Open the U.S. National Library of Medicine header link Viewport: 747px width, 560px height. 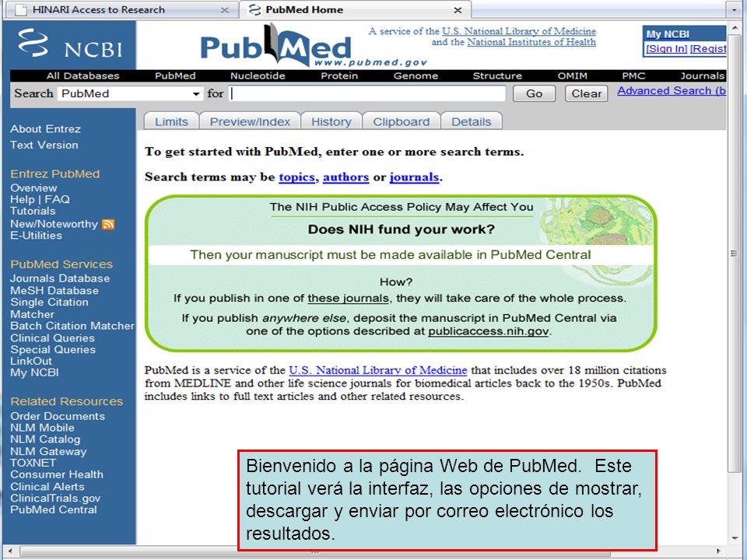tap(519, 31)
